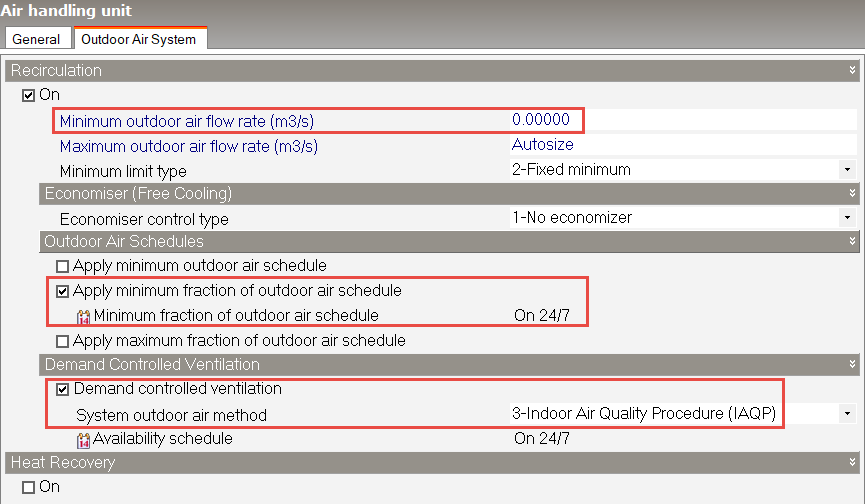Image resolution: width=865 pixels, height=504 pixels.
Task: Enable Apply maximum fraction of outdoor air schedule
Action: click(x=64, y=341)
